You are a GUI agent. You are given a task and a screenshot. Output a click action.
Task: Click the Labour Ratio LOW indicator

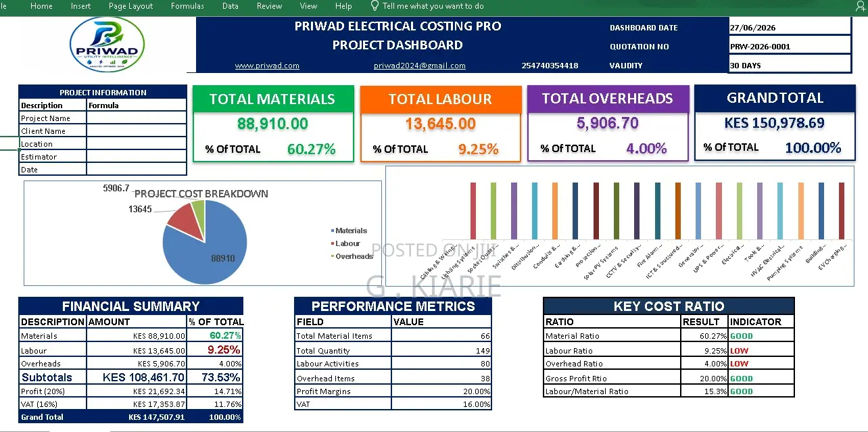pyautogui.click(x=761, y=351)
